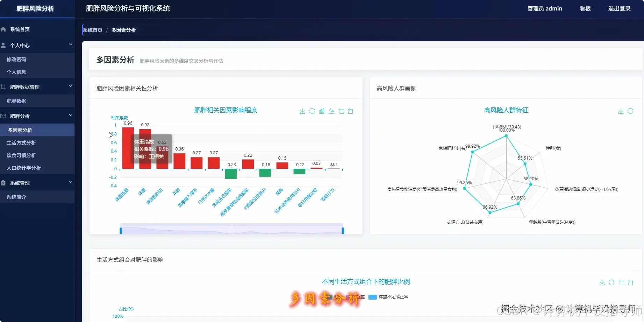644x322 pixels.
Task: Select the bar chart view icon
Action: click(322, 111)
